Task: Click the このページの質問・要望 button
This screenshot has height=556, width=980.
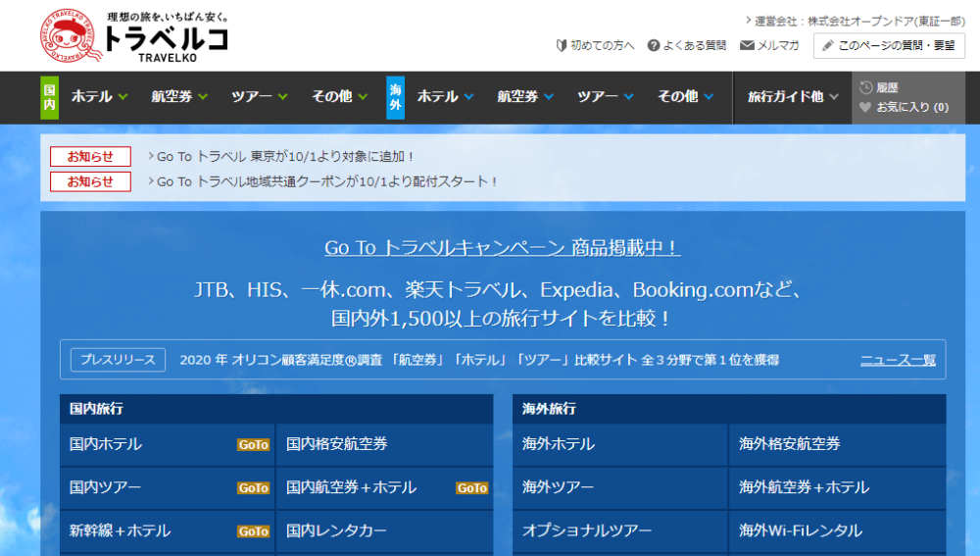Action: pyautogui.click(x=889, y=46)
